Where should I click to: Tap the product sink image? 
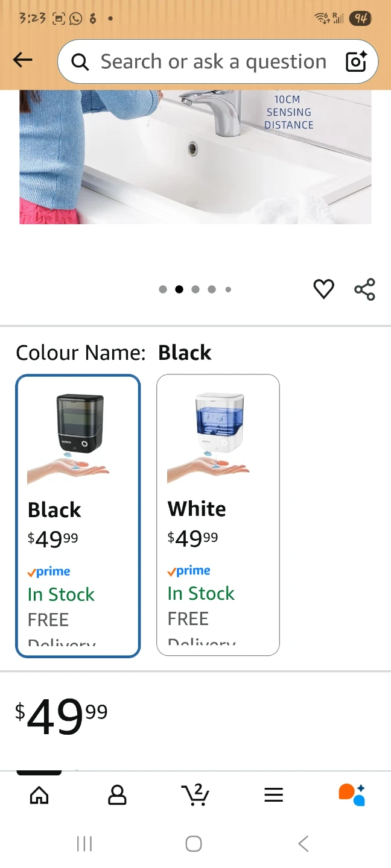(195, 157)
